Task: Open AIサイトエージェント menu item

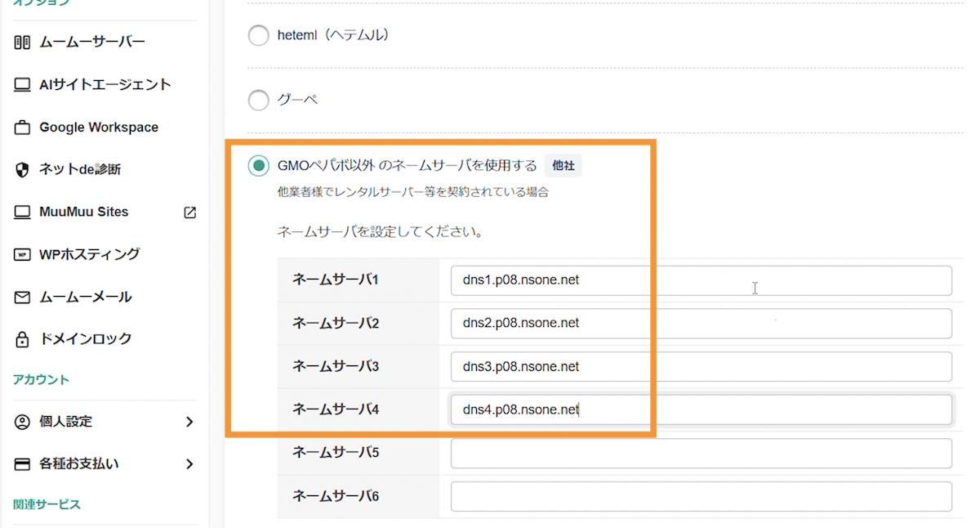Action: point(105,84)
